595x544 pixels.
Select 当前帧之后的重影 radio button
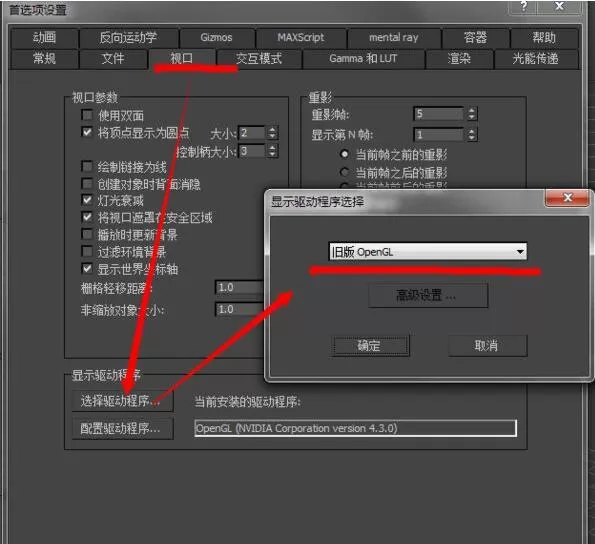coord(345,172)
